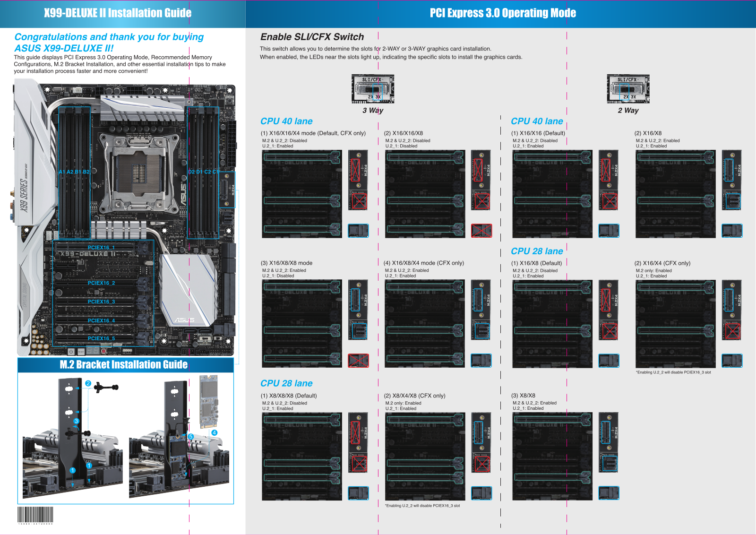Click the 'PCIEX16_2' slot label on motherboard
The image size is (756, 535).
click(x=101, y=283)
